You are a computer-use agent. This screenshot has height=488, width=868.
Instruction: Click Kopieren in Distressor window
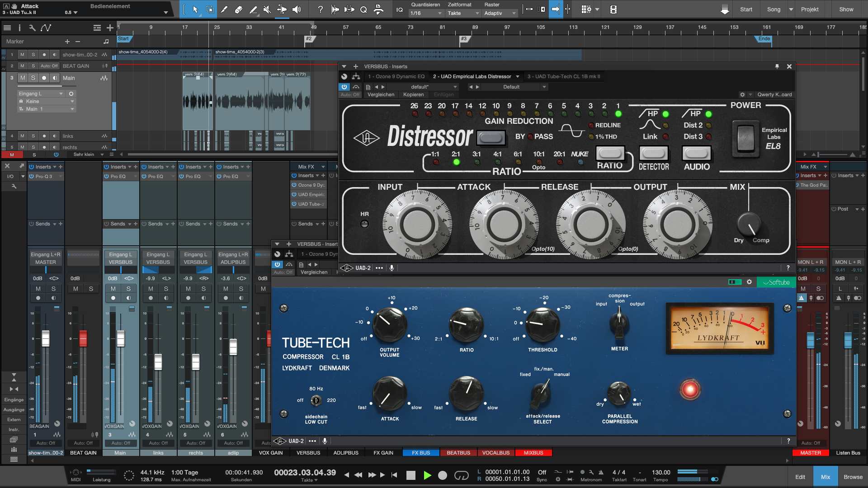414,94
